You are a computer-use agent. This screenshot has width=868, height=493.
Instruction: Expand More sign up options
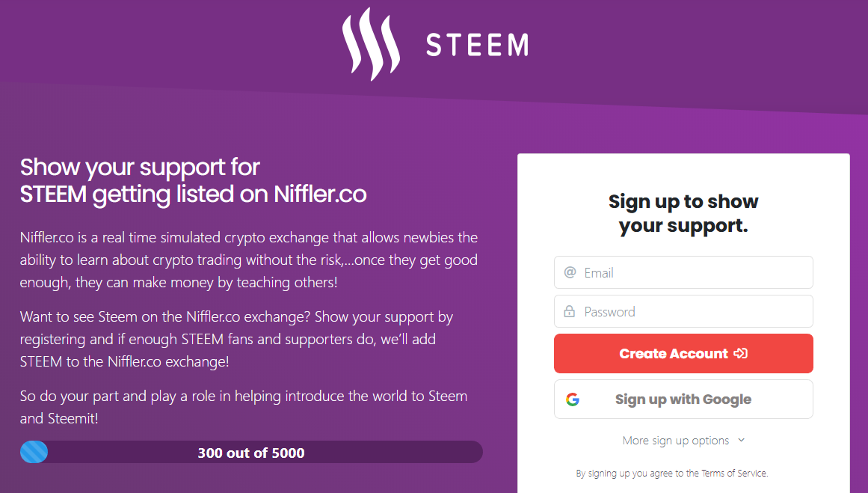[676, 441]
